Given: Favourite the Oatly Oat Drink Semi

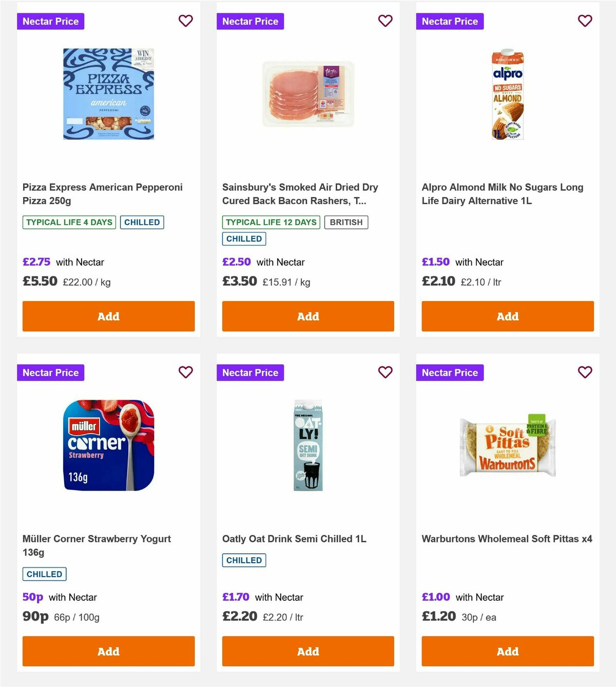Looking at the screenshot, I should pyautogui.click(x=385, y=372).
